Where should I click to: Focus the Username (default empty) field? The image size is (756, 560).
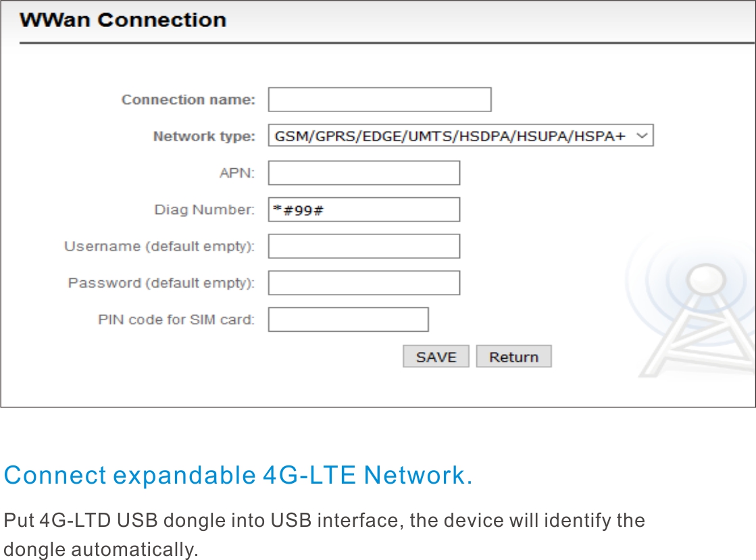click(x=364, y=247)
